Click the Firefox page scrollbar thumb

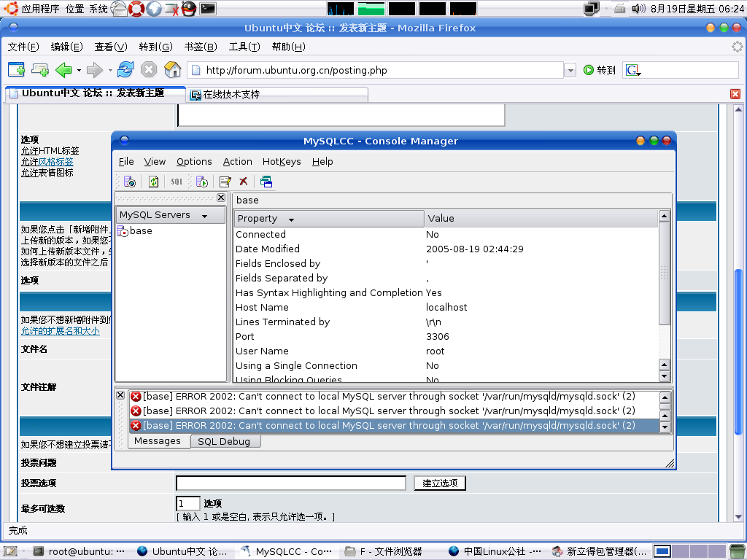(738, 351)
